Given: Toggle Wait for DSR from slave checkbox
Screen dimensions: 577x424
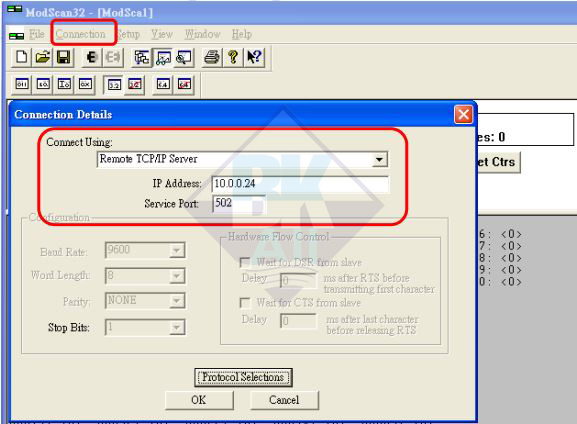Looking at the screenshot, I should pos(245,262).
